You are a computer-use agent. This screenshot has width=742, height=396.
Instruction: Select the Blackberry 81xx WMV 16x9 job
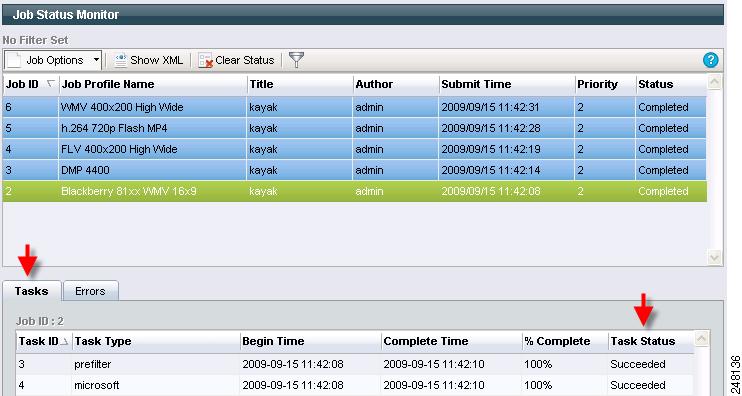(354, 191)
